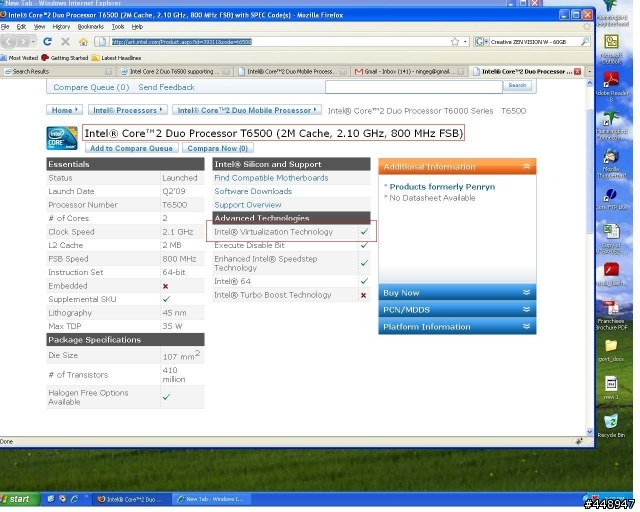Expand the PCN/MDDS section

(457, 309)
